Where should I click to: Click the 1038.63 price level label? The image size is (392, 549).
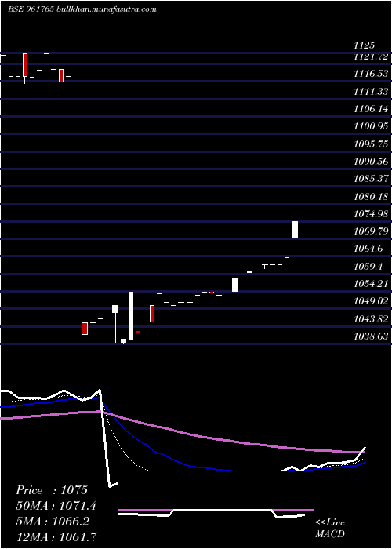point(371,336)
